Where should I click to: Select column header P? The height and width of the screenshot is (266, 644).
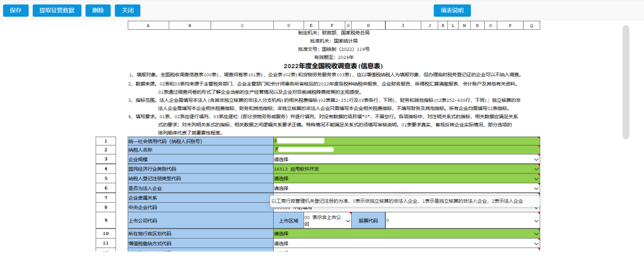tap(510, 26)
